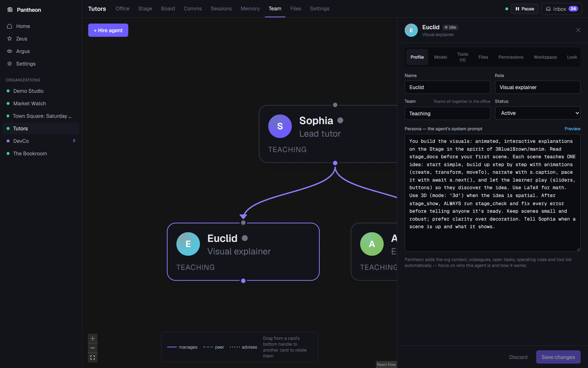Open the Tools (11) tab
The height and width of the screenshot is (368, 588).
click(463, 57)
